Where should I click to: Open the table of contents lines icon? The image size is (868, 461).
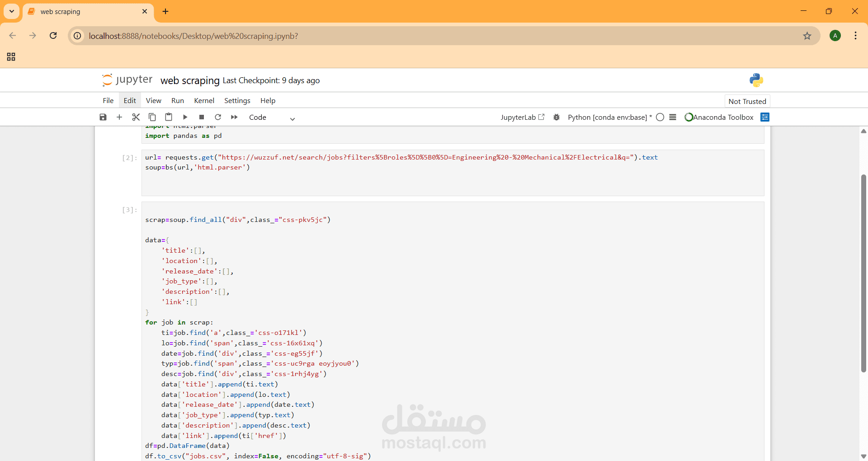coord(673,117)
